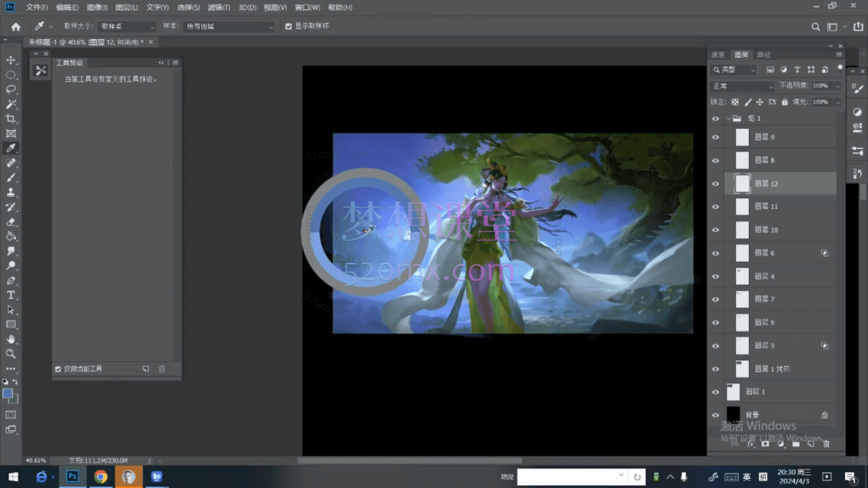The width and height of the screenshot is (868, 488).
Task: Collapse the 组 1 group
Action: pyautogui.click(x=728, y=118)
